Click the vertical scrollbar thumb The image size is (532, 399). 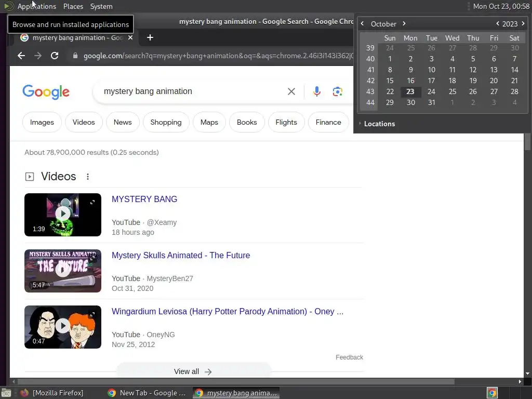click(527, 141)
